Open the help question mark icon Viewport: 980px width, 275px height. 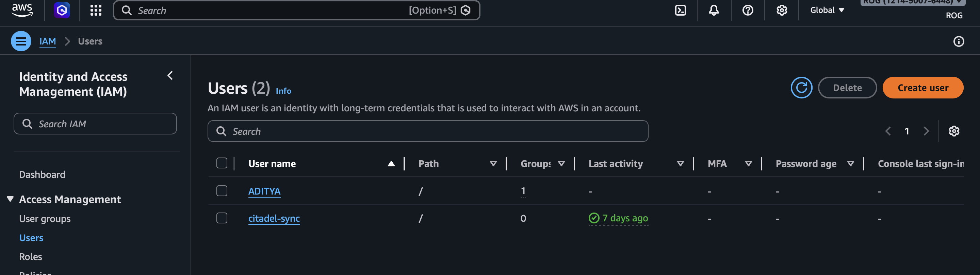click(748, 10)
